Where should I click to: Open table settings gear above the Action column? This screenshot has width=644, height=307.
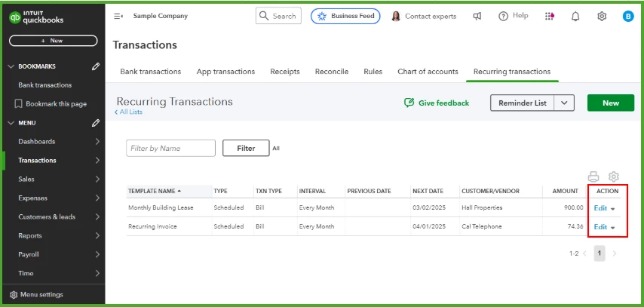pos(614,177)
